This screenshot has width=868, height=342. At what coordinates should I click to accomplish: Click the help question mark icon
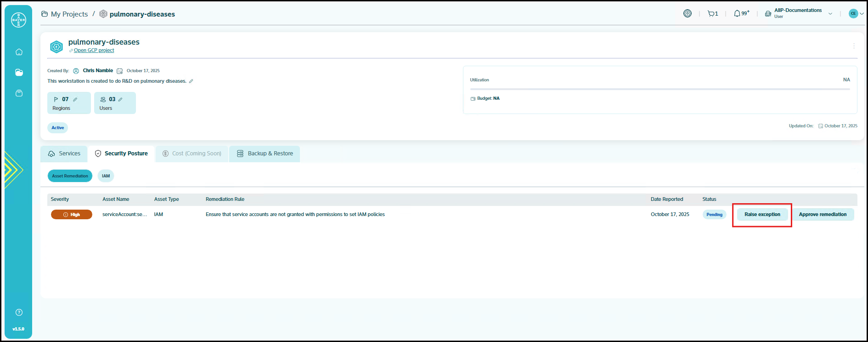pos(19,313)
